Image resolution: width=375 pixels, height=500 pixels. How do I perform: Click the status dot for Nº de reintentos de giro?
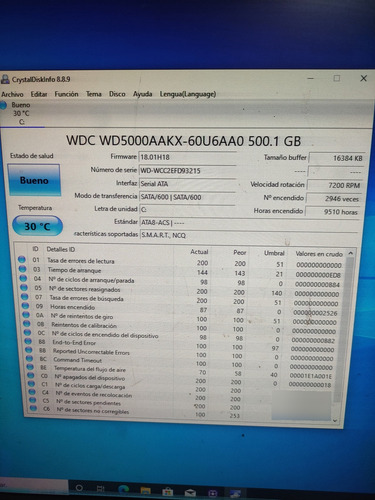pos(26,314)
